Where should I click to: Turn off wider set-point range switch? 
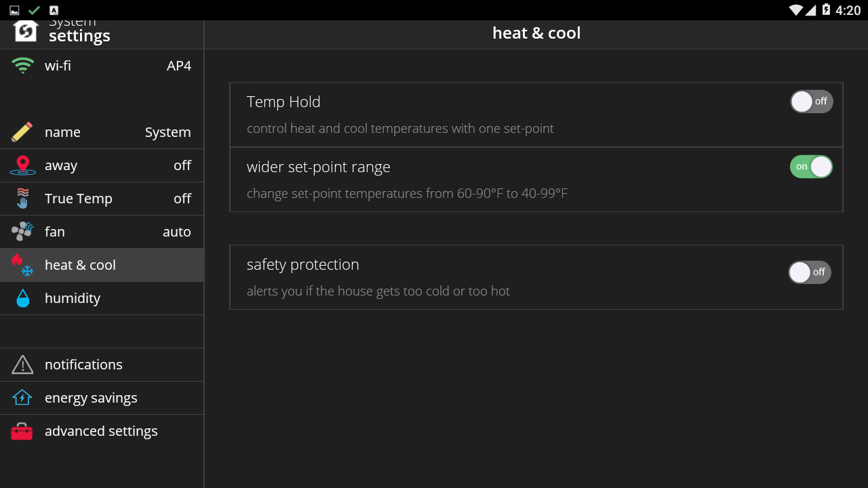point(811,167)
